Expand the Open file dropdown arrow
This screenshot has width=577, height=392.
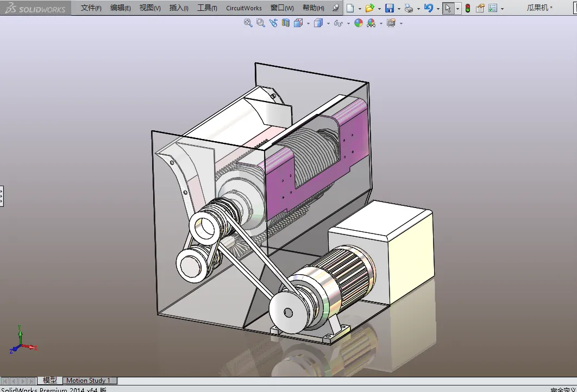379,9
